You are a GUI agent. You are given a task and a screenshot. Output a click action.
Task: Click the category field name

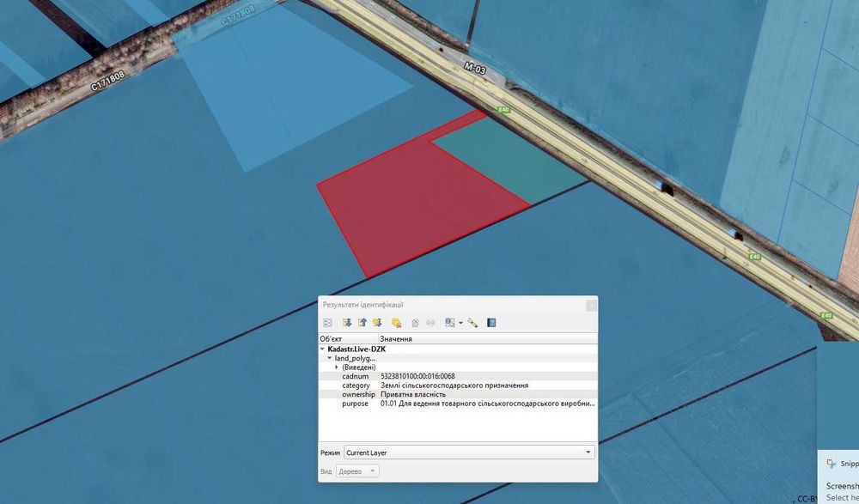[356, 386]
